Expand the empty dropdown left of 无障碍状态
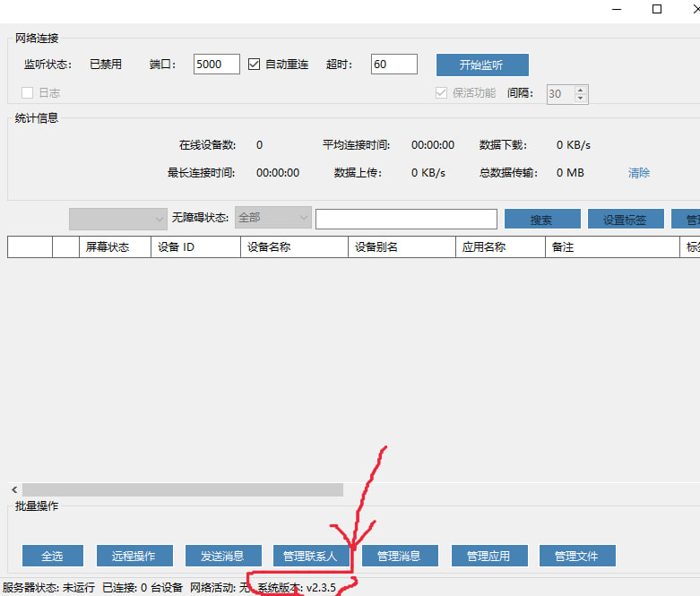Screen dimensions: 700x596 click(117, 218)
